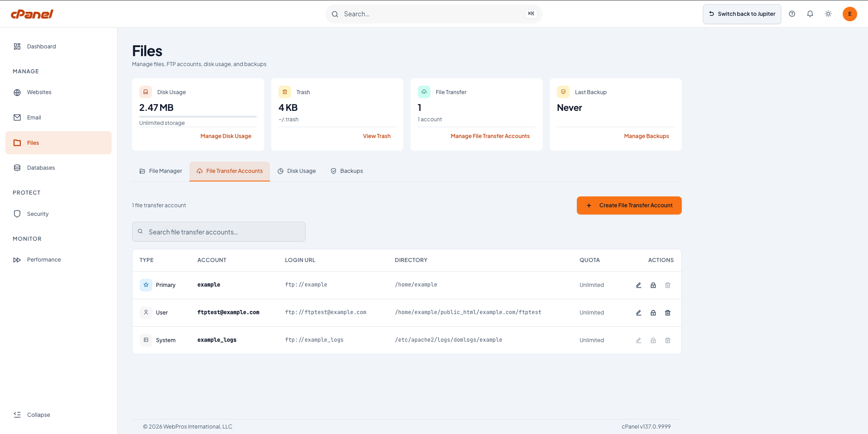Edit icon for example_logs account
Image resolution: width=868 pixels, height=434 pixels.
639,340
